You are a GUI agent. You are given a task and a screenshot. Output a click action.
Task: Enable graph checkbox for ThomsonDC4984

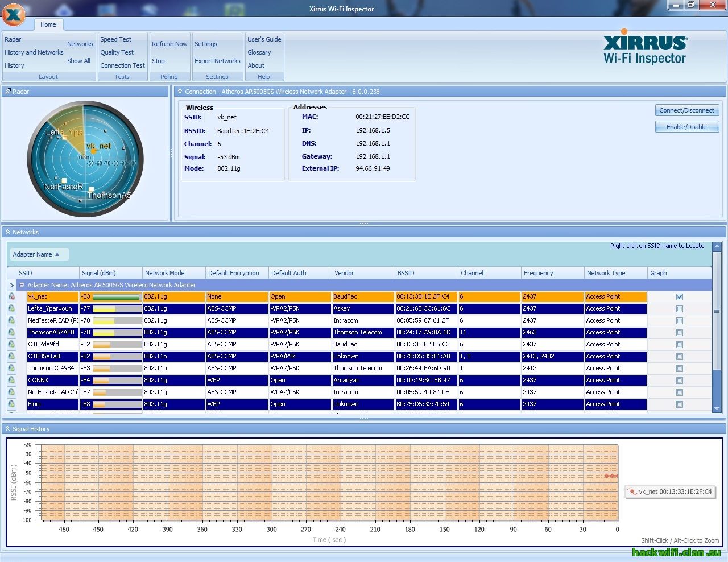tap(680, 369)
